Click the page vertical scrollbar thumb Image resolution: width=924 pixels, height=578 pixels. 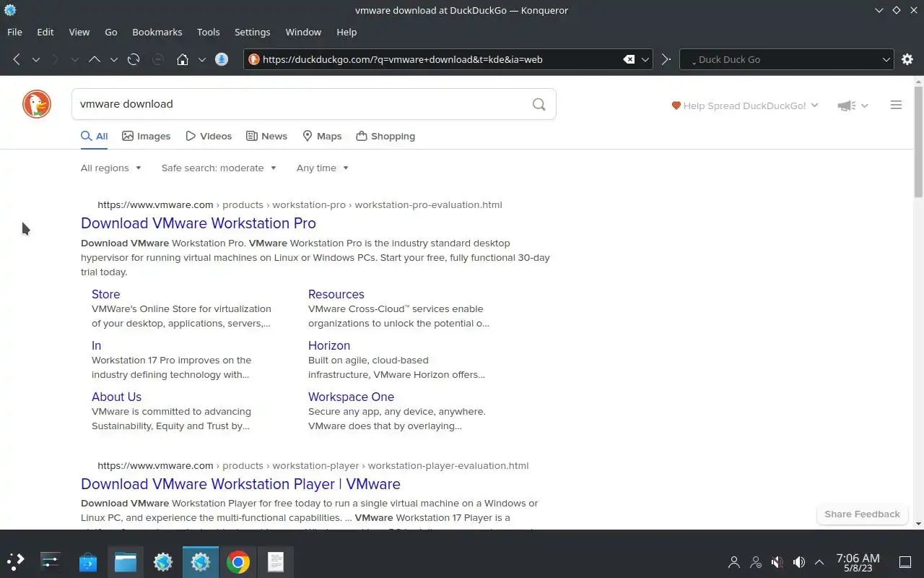[918, 141]
